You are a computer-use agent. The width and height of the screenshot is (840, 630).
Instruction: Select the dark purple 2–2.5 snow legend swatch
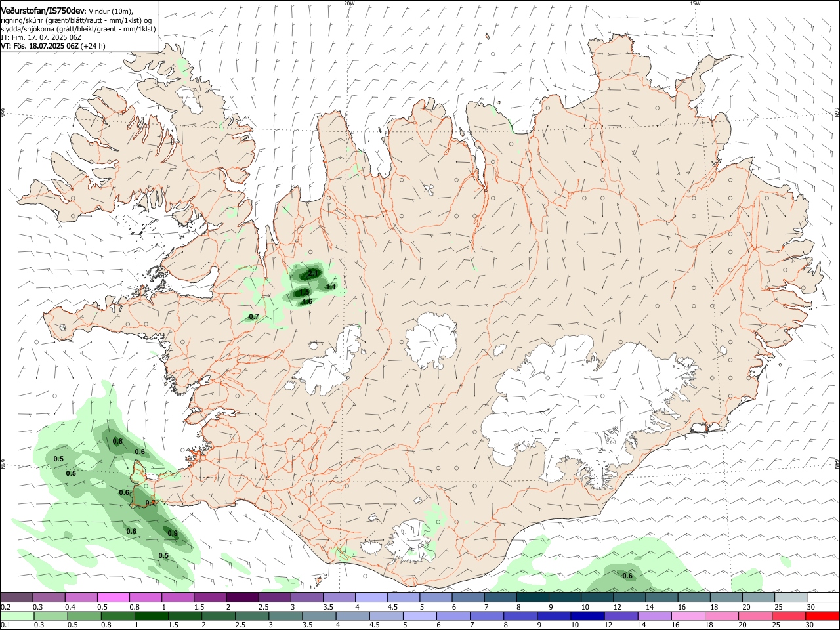coord(242,598)
